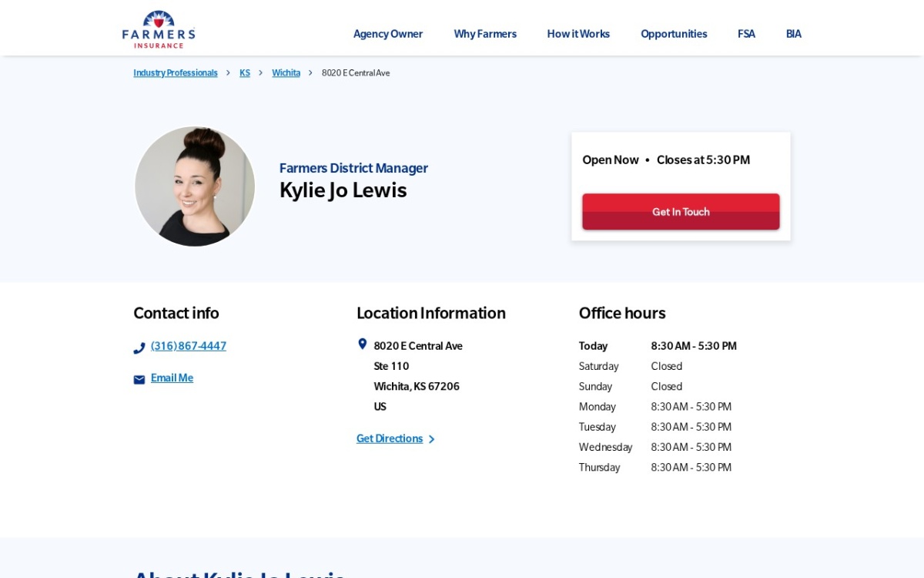The height and width of the screenshot is (578, 924).
Task: Click the Contact info heading
Action: click(176, 313)
